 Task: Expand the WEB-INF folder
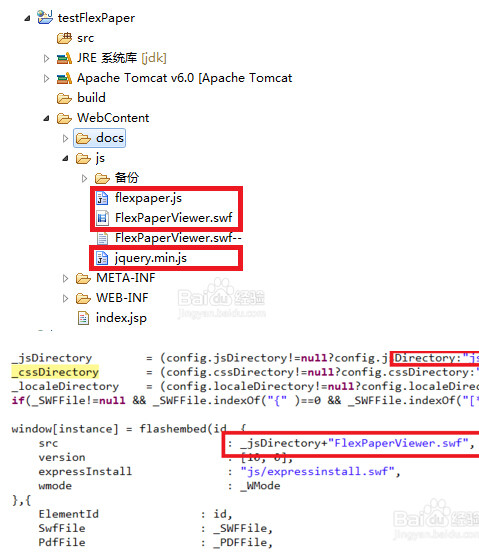tap(65, 298)
